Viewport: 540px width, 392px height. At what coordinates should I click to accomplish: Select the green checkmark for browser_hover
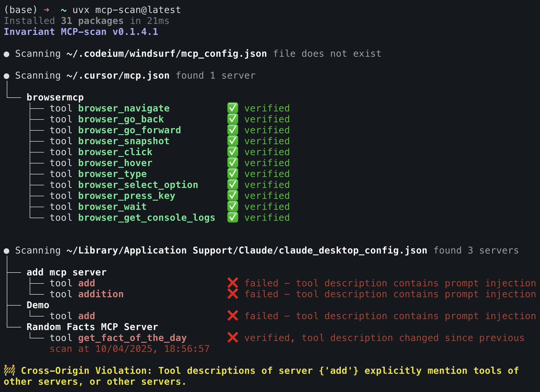click(x=232, y=163)
